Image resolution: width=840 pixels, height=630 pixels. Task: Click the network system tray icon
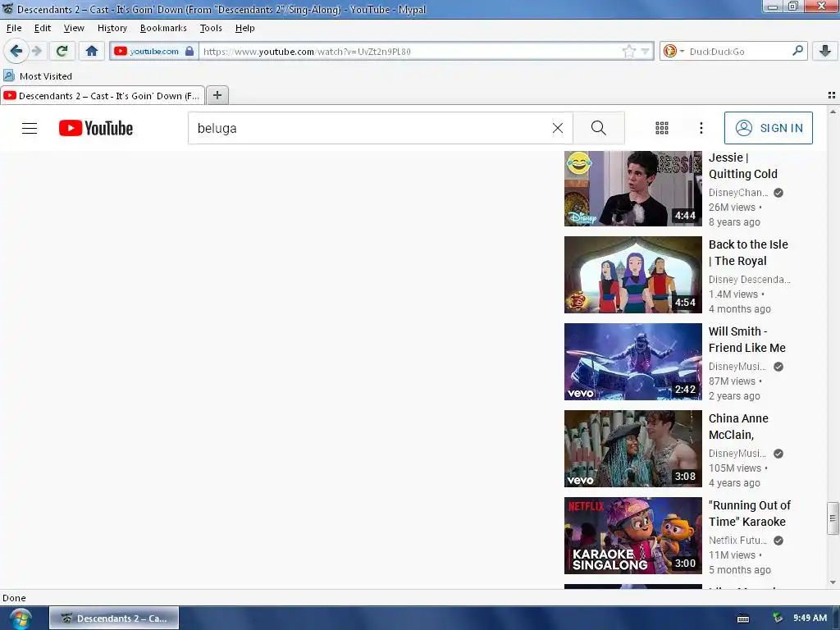777,618
